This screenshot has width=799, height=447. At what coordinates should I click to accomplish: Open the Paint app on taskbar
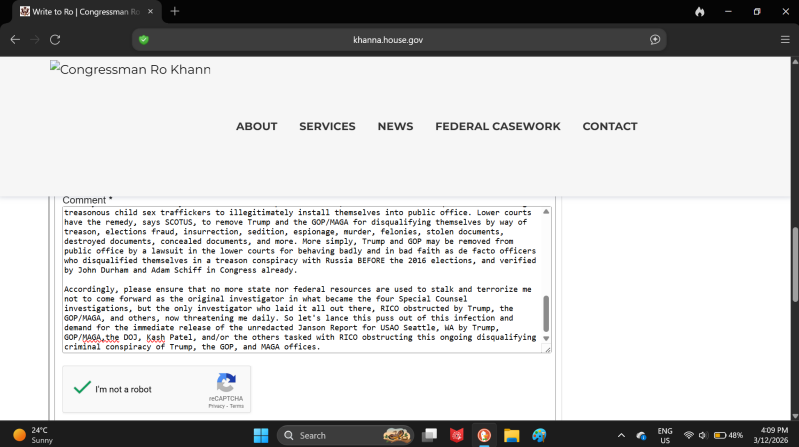click(x=539, y=435)
